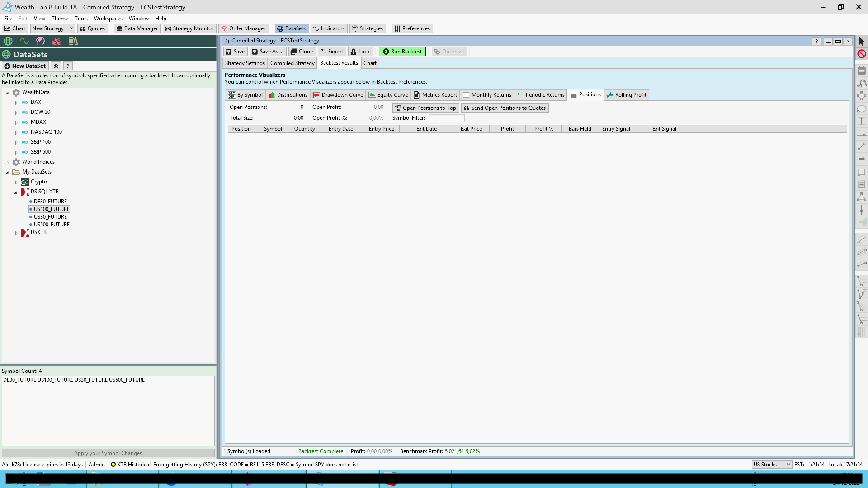Open the Quotes tool

pos(93,28)
